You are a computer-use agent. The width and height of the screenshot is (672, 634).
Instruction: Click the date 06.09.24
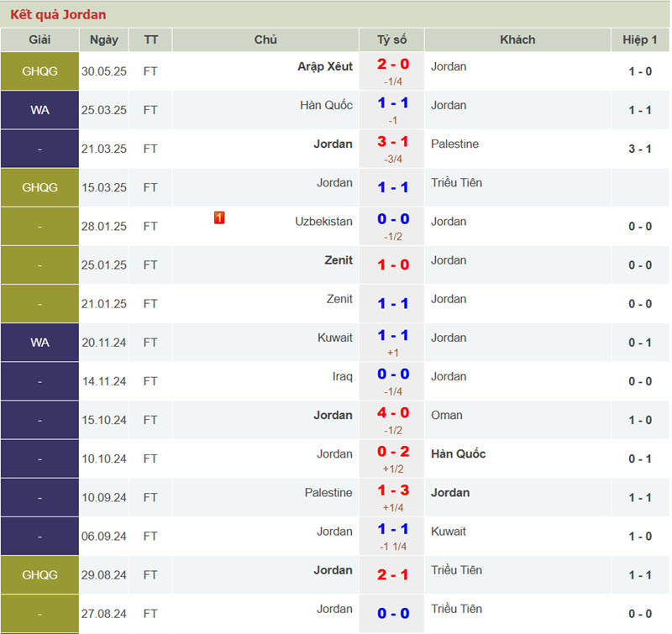pyautogui.click(x=104, y=537)
